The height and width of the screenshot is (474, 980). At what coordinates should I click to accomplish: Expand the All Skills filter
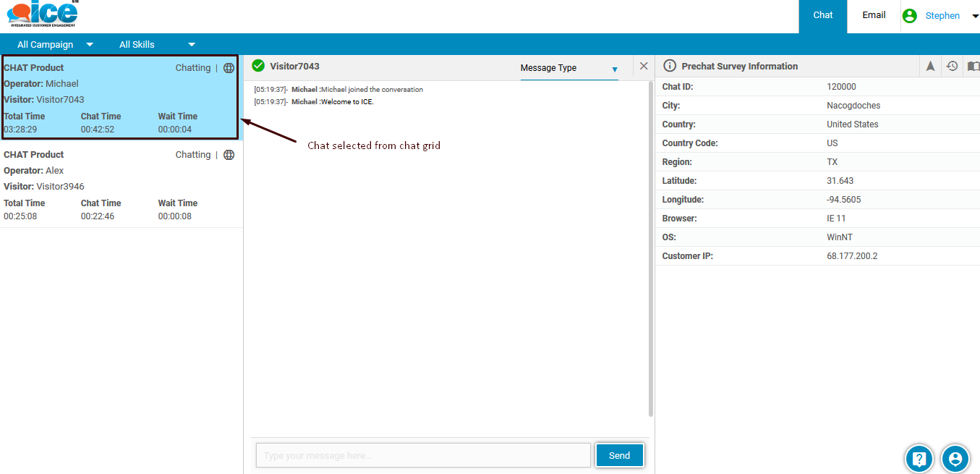191,44
